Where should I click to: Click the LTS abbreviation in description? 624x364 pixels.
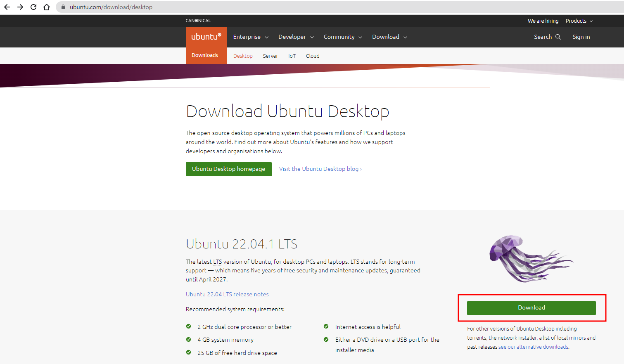218,262
